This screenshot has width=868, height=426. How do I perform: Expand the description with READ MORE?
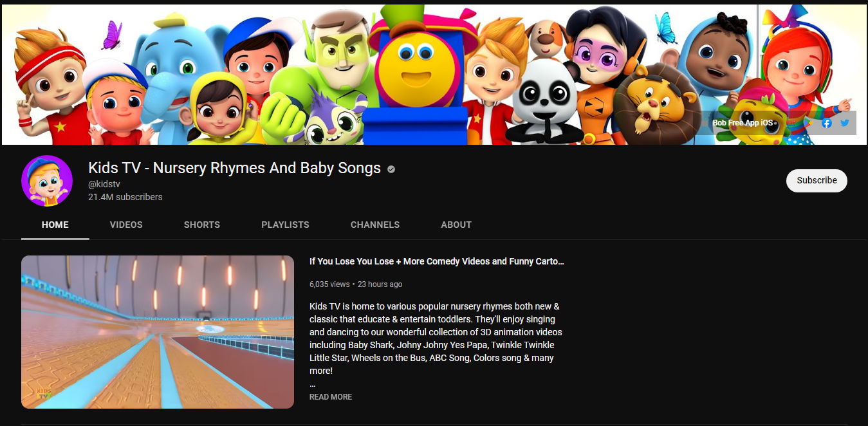pos(331,397)
